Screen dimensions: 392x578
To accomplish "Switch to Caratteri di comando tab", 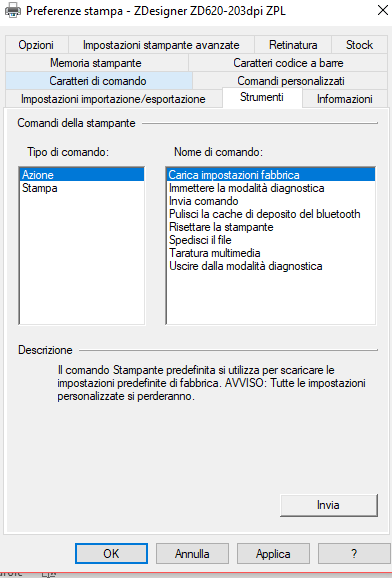I will (98, 81).
